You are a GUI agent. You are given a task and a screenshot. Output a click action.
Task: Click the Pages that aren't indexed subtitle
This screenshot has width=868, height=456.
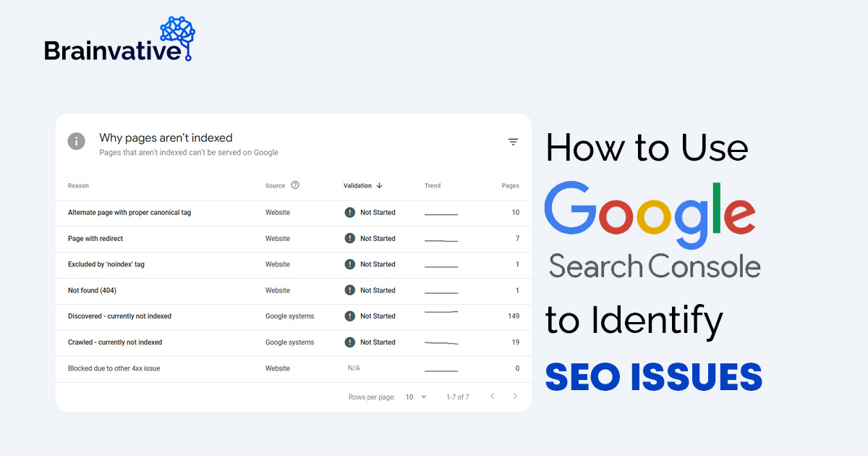click(189, 153)
